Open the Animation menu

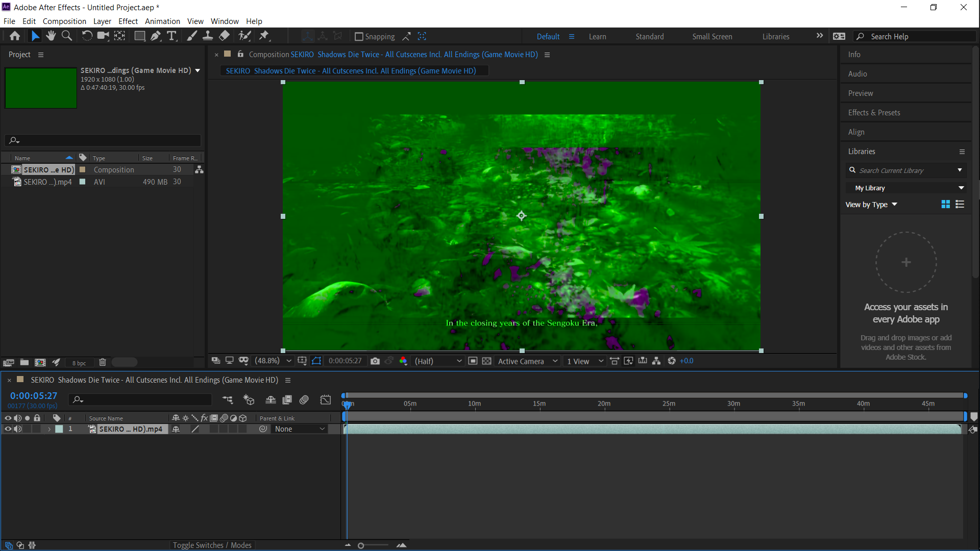pyautogui.click(x=162, y=21)
